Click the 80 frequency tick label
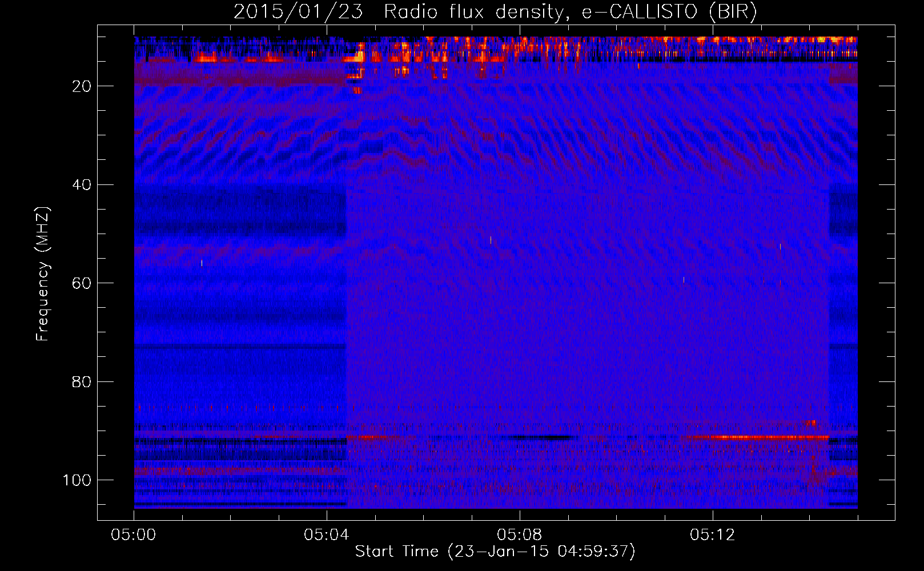The width and height of the screenshot is (924, 571). click(x=82, y=381)
